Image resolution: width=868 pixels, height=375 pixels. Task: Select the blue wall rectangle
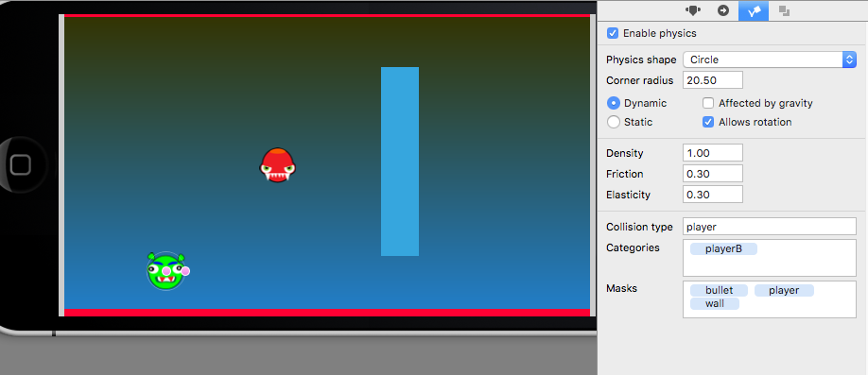click(400, 162)
